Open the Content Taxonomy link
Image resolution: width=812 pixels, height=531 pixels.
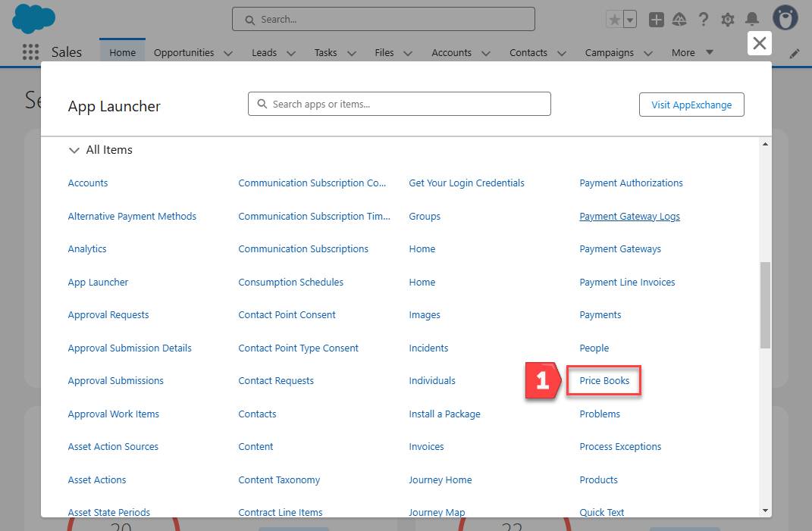[x=278, y=479]
